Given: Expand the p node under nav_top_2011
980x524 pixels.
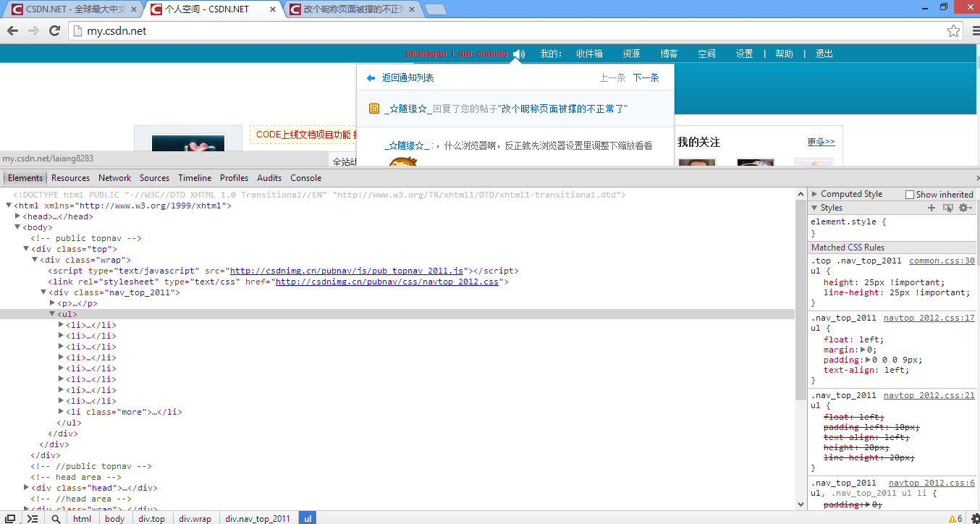Looking at the screenshot, I should [52, 303].
